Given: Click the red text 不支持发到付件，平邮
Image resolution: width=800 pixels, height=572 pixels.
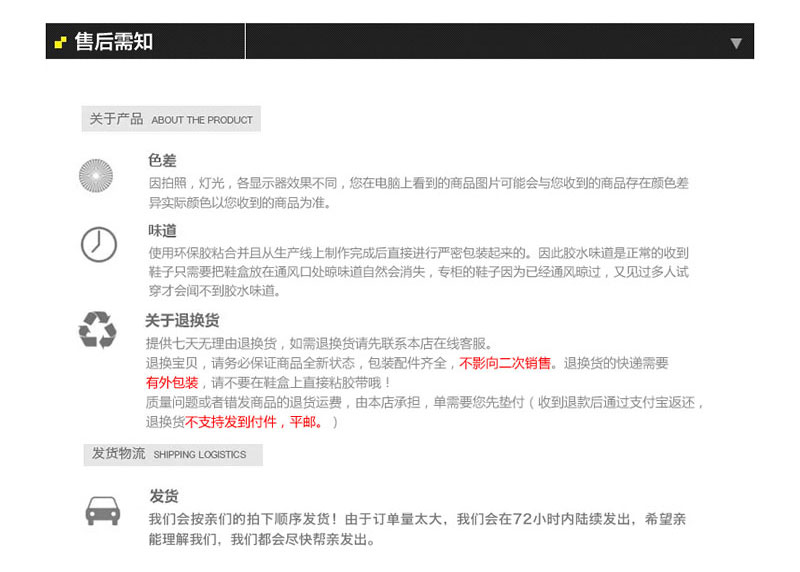Looking at the screenshot, I should [x=254, y=422].
